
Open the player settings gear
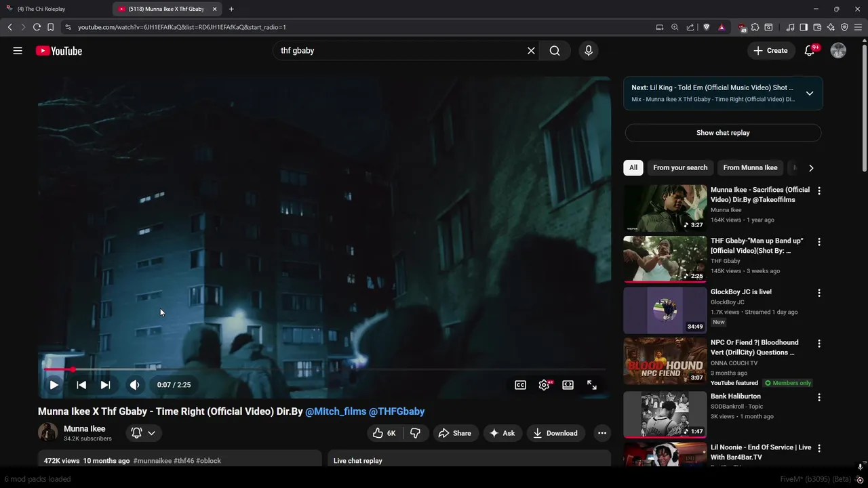(x=544, y=385)
